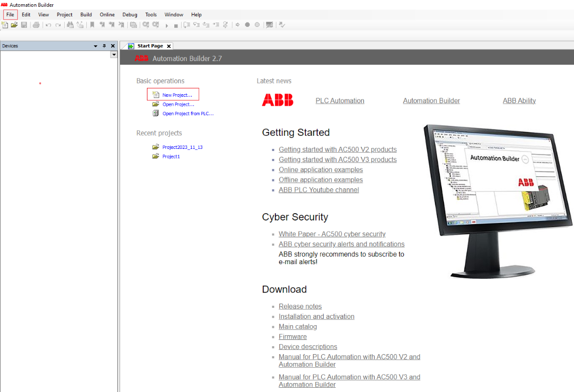The height and width of the screenshot is (392, 574).
Task: Open the Devices panel window position dropdown
Action: (95, 46)
